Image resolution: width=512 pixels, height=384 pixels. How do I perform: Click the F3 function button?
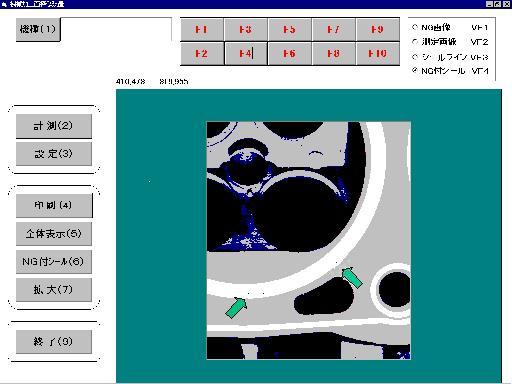click(x=246, y=30)
